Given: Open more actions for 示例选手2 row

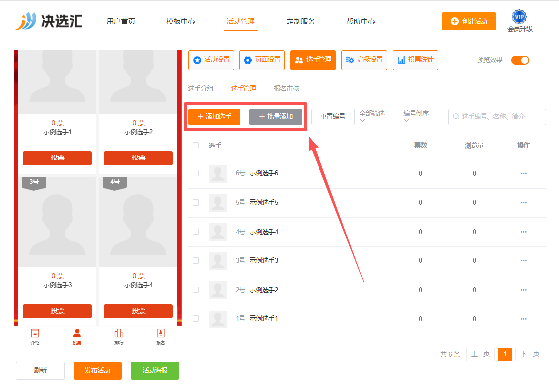Looking at the screenshot, I should (523, 290).
